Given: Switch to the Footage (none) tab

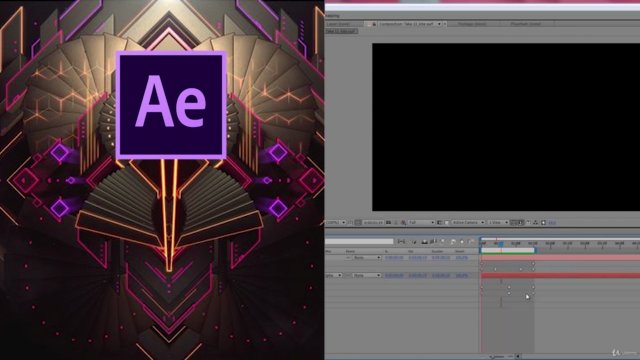Looking at the screenshot, I should [x=472, y=24].
